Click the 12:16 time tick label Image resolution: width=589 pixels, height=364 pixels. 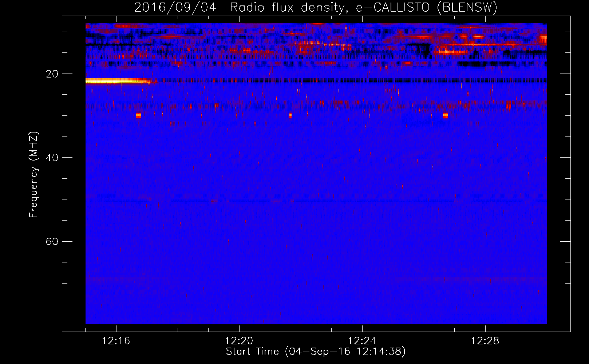(x=116, y=341)
